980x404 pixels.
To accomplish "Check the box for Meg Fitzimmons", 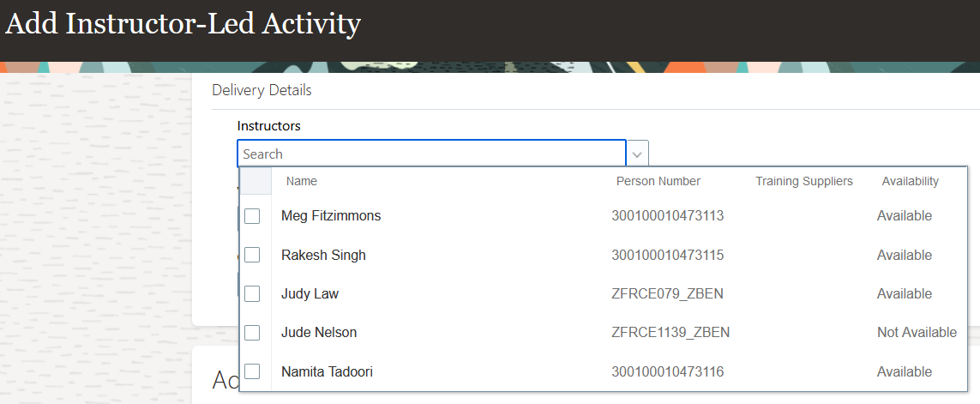I will (x=252, y=216).
